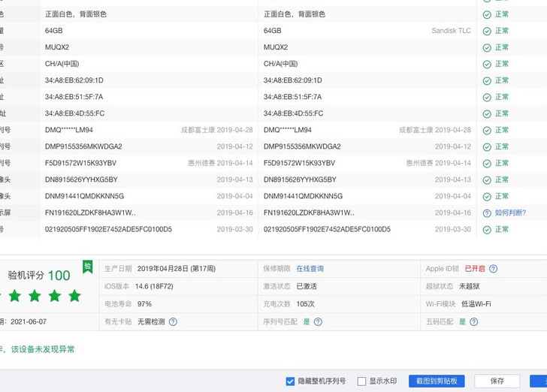Click the 电池寿命 97% value
The image size is (547, 392).
(144, 304)
